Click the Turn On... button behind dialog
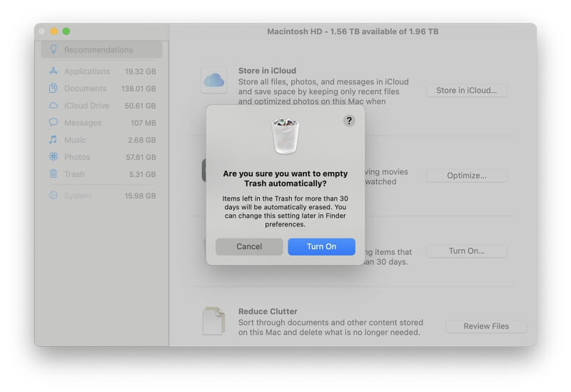The image size is (571, 392). (467, 251)
